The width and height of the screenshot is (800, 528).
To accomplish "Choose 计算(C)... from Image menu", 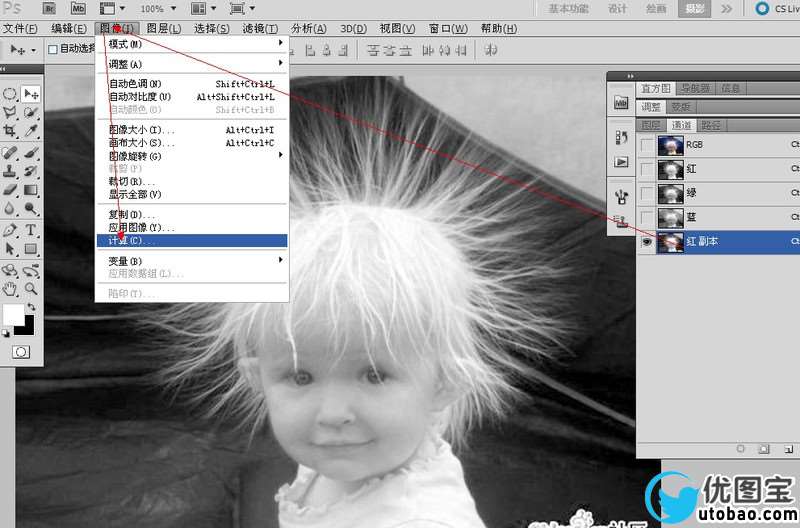I will tap(192, 241).
